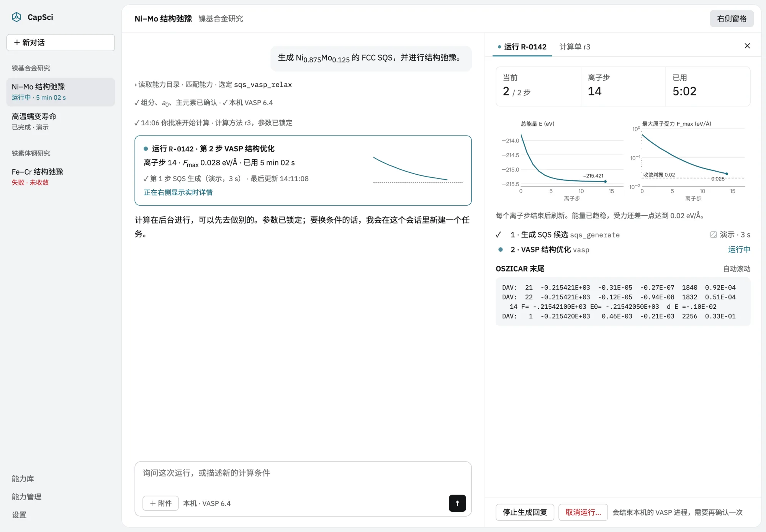Image resolution: width=766 pixels, height=532 pixels.
Task: Toggle the 右侧窗格 panel button
Action: pyautogui.click(x=732, y=18)
